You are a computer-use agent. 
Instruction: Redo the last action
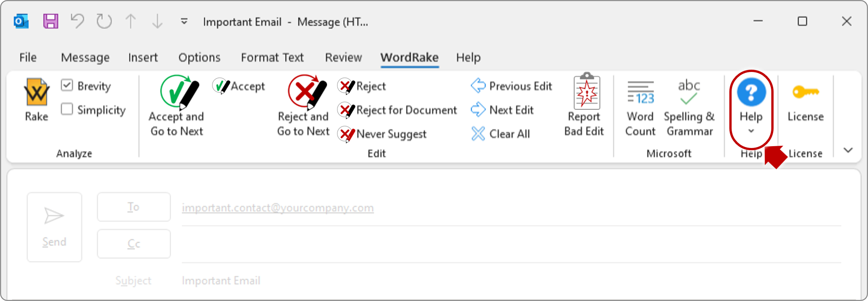(104, 21)
